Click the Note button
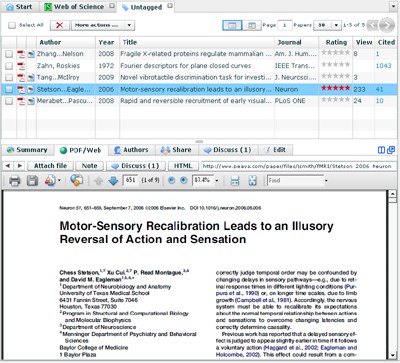 (89, 166)
